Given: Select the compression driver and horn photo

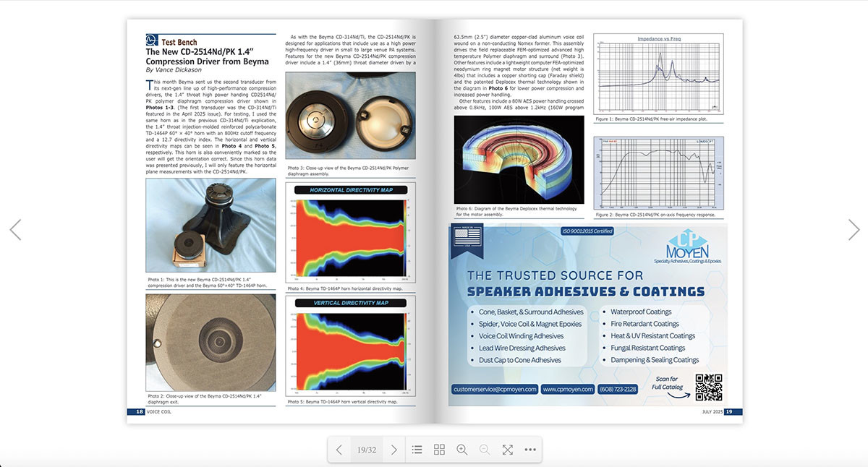Looking at the screenshot, I should point(210,226).
